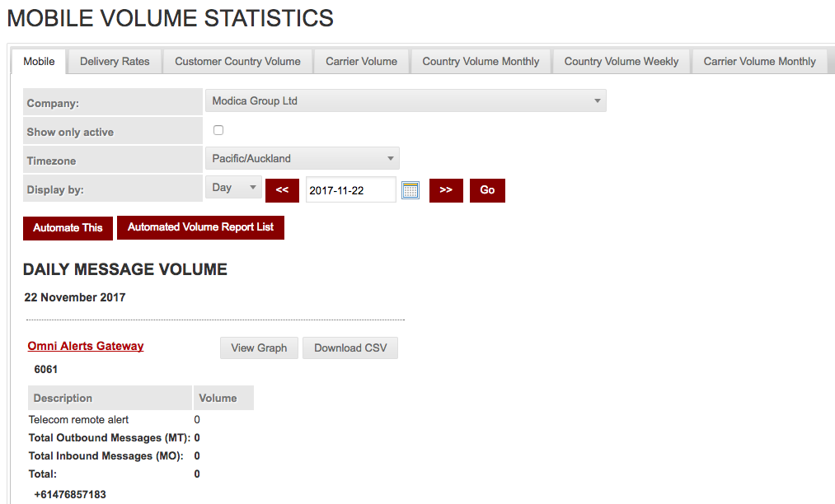835x504 pixels.
Task: Open the Omni Alerts Gateway link
Action: pos(86,347)
